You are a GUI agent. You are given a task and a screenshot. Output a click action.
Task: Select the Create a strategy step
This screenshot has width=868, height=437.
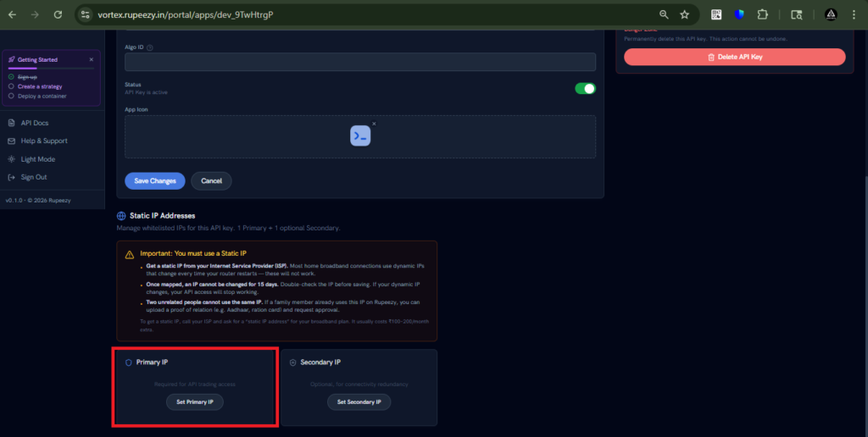coord(39,86)
